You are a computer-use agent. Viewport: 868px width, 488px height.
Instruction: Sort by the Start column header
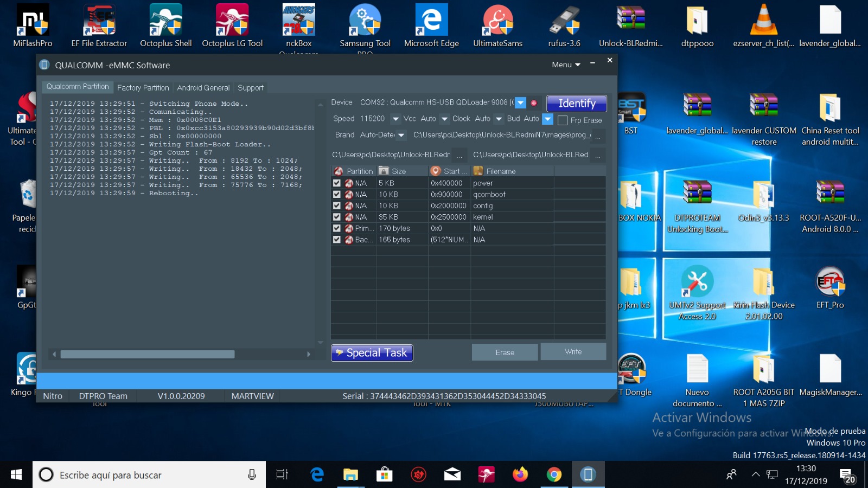coord(450,171)
